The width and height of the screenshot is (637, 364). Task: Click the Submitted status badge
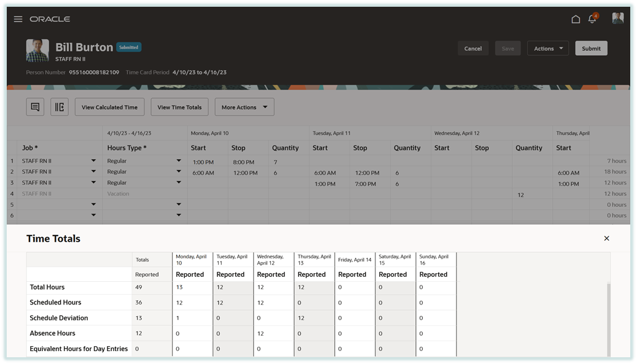pyautogui.click(x=129, y=47)
